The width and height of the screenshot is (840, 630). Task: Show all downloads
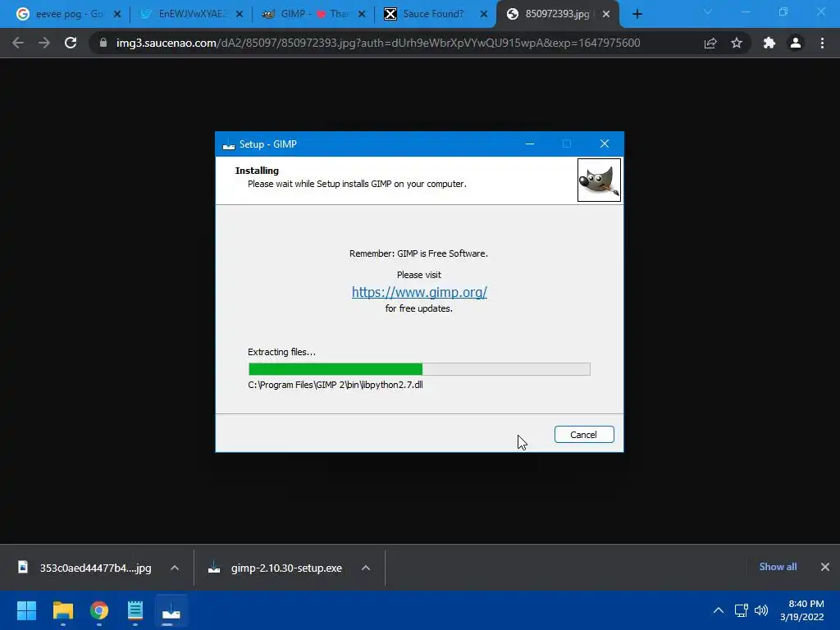point(778,567)
